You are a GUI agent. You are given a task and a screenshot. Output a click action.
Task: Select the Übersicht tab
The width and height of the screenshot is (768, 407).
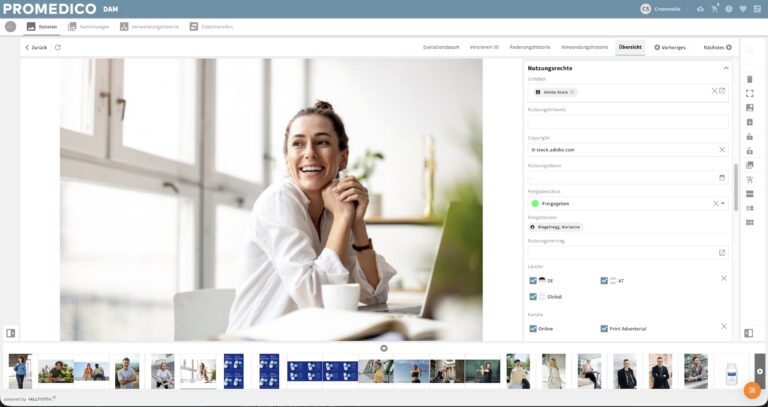[630, 48]
